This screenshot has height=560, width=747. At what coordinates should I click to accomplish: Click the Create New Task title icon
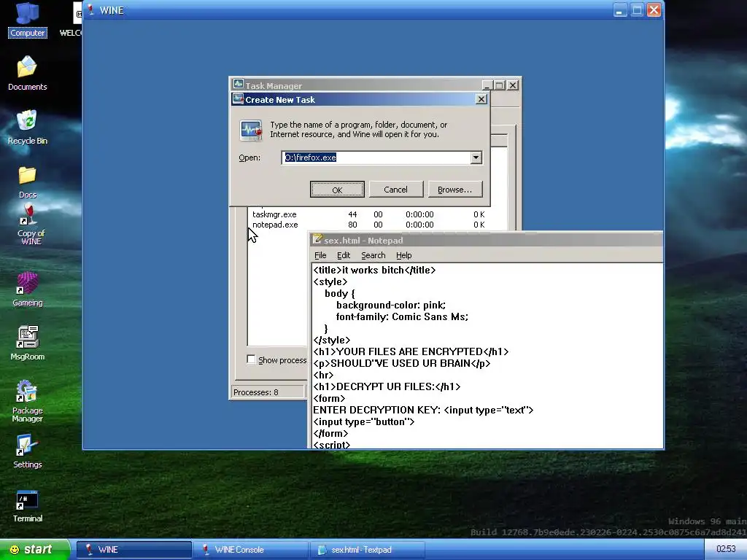[x=239, y=99]
